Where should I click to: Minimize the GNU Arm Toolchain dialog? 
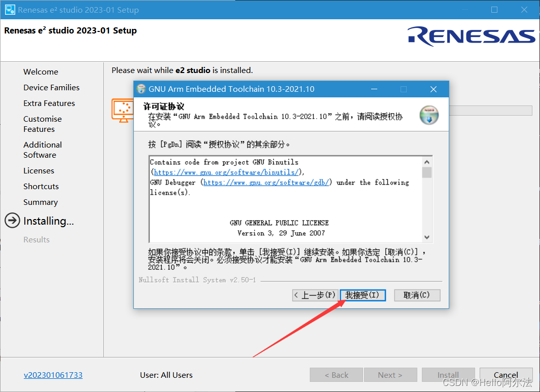(x=374, y=89)
